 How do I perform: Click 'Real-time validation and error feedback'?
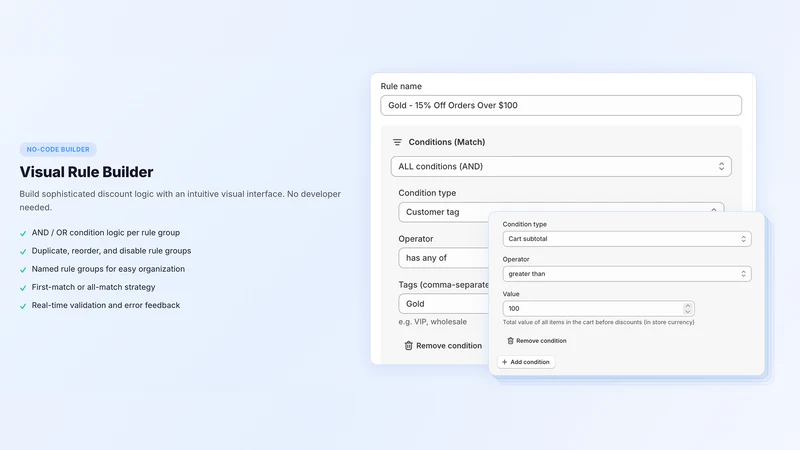[x=106, y=305]
